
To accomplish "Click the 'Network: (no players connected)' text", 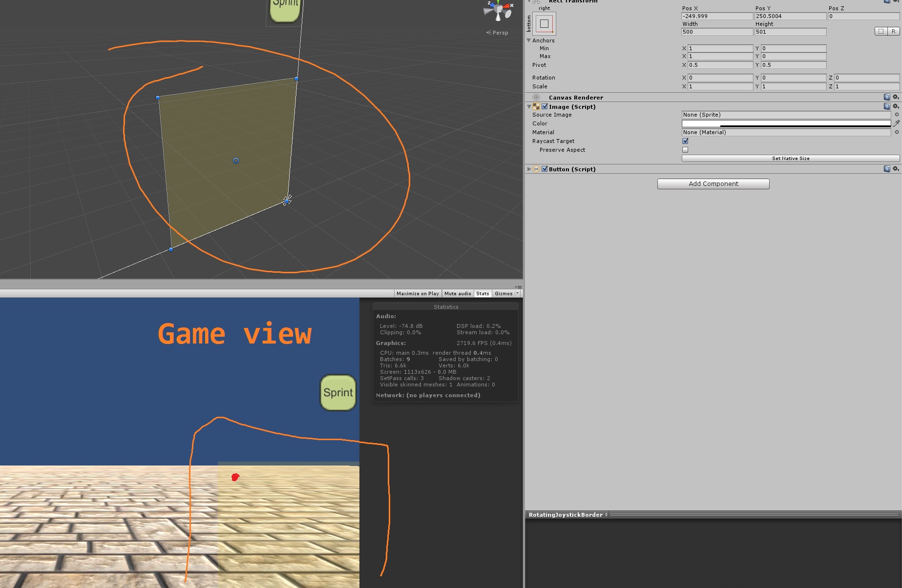I will [428, 395].
